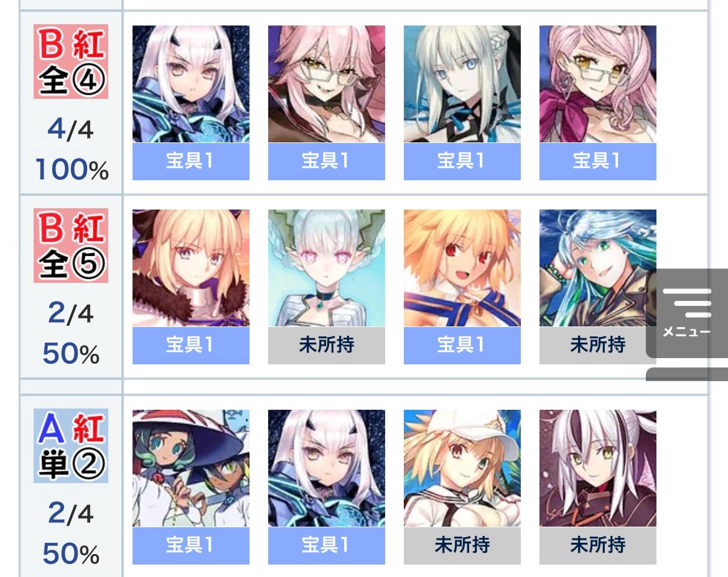The image size is (728, 577).
Task: Select the red-eyed blonde servant portrait
Action: (x=462, y=268)
